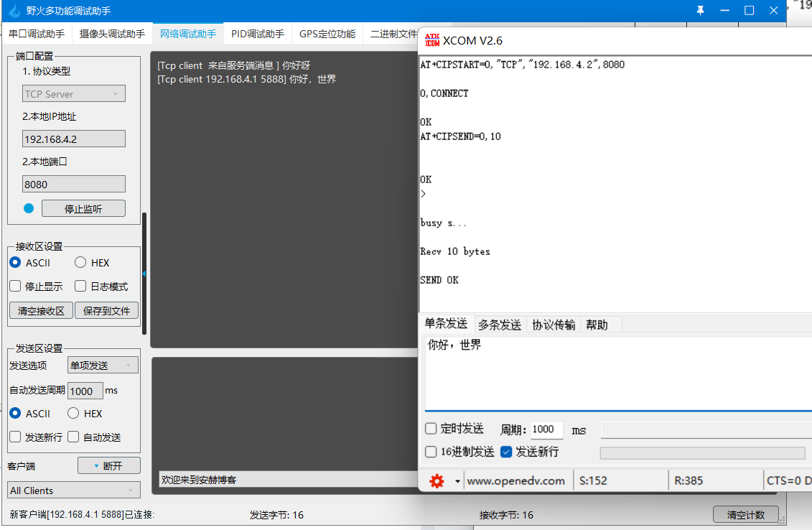Open the 单项发送 send option dropdown
The width and height of the screenshot is (812, 530).
(103, 365)
